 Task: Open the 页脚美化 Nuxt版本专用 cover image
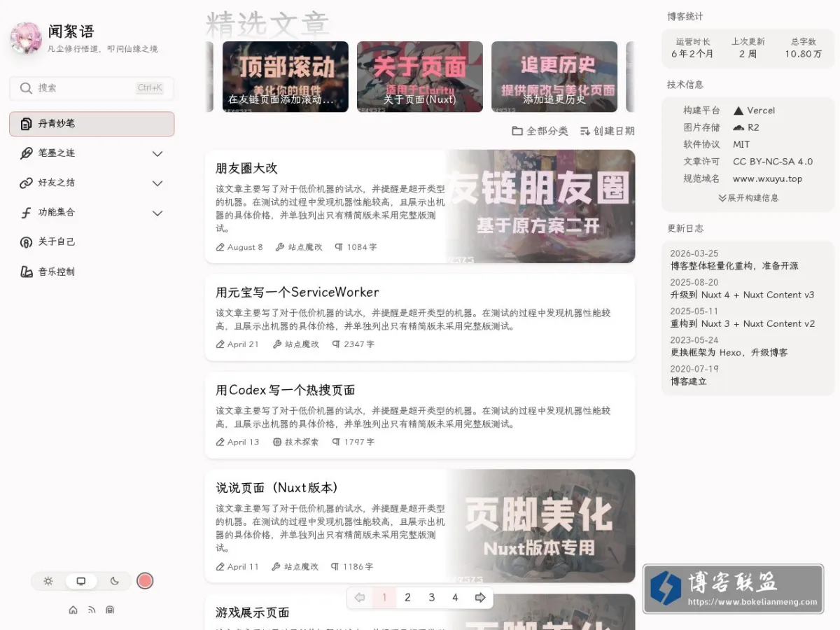(x=540, y=526)
